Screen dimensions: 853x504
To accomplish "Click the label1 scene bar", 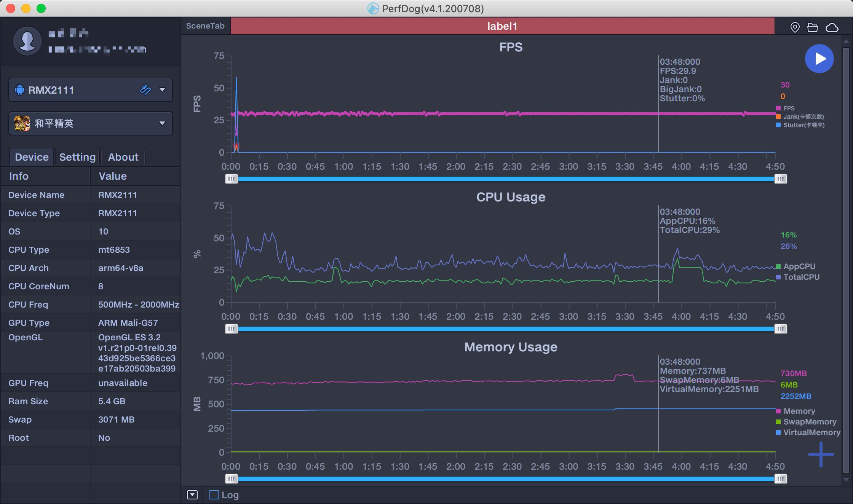I will [x=502, y=26].
